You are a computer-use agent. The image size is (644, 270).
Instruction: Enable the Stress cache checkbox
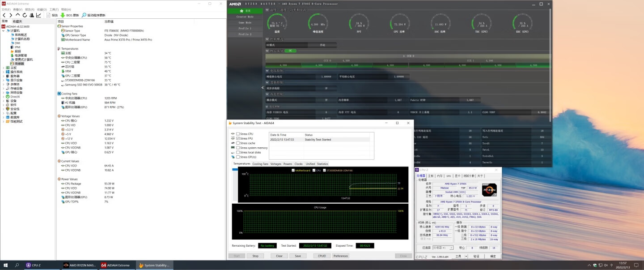238,143
